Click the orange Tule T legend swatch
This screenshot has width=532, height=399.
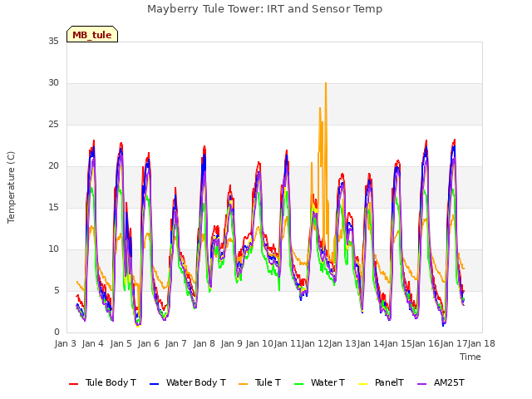(x=244, y=384)
